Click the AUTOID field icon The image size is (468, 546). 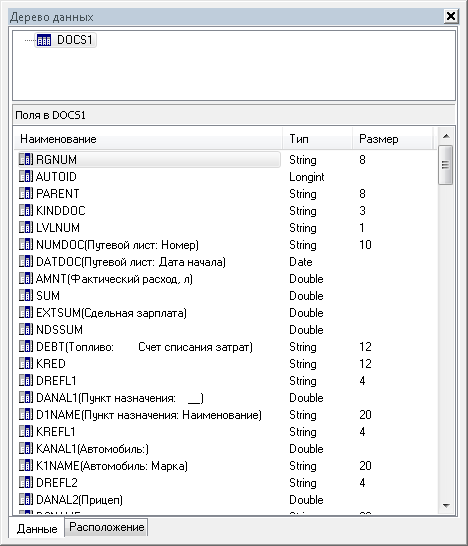point(26,177)
